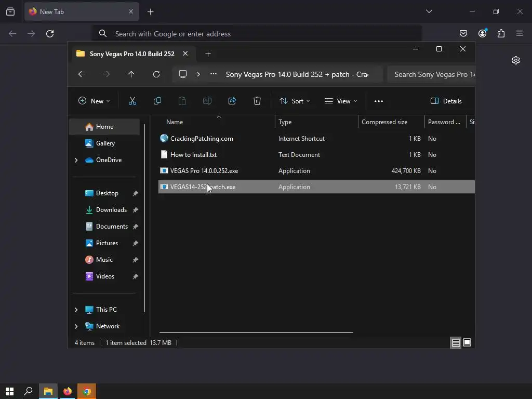Open the New item dropdown

coord(94,101)
